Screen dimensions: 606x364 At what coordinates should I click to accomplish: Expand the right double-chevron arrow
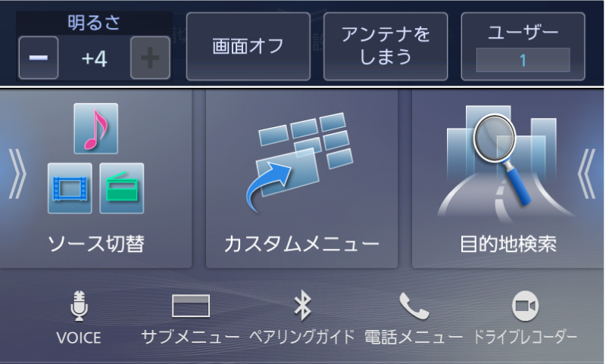(x=586, y=174)
